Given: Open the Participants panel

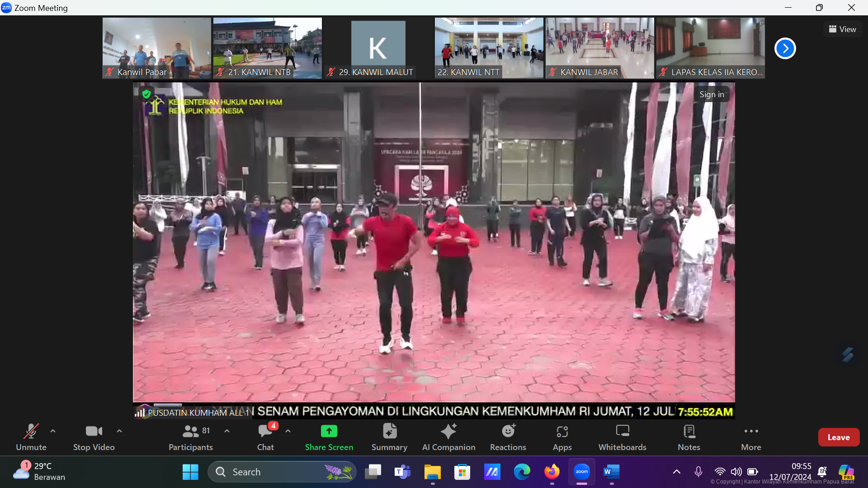Looking at the screenshot, I should point(191,437).
